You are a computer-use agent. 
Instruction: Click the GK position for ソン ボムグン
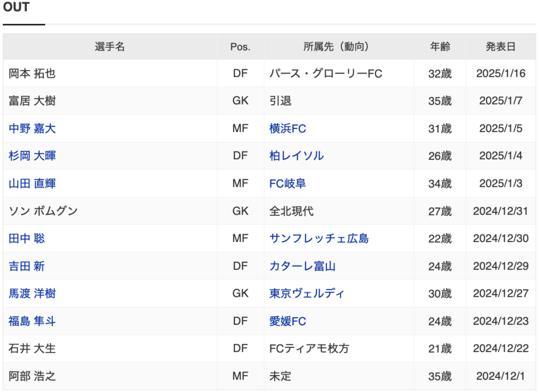[240, 211]
